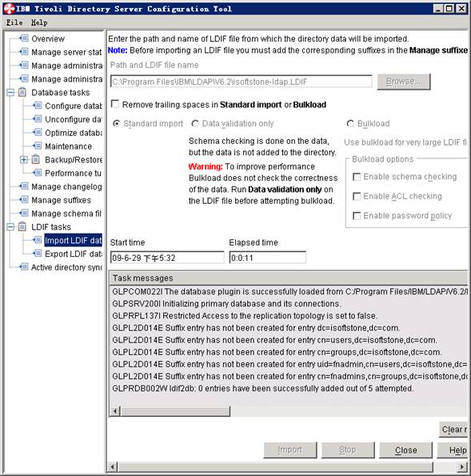The height and width of the screenshot is (476, 471).
Task: Click the Close button
Action: [x=405, y=450]
